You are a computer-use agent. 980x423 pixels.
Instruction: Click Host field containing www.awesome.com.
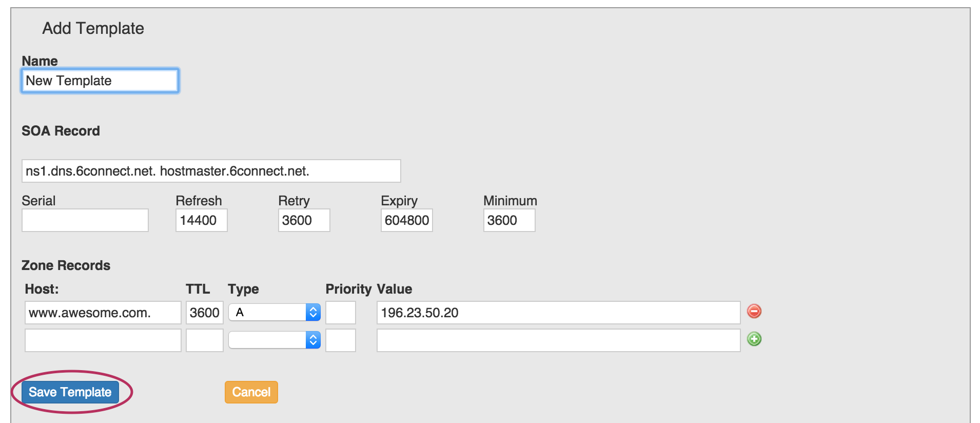103,313
